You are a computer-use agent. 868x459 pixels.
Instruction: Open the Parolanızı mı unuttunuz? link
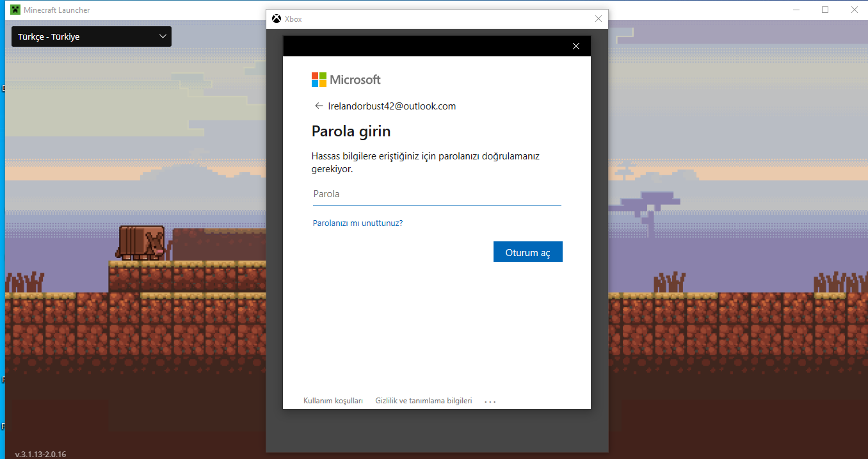click(357, 223)
